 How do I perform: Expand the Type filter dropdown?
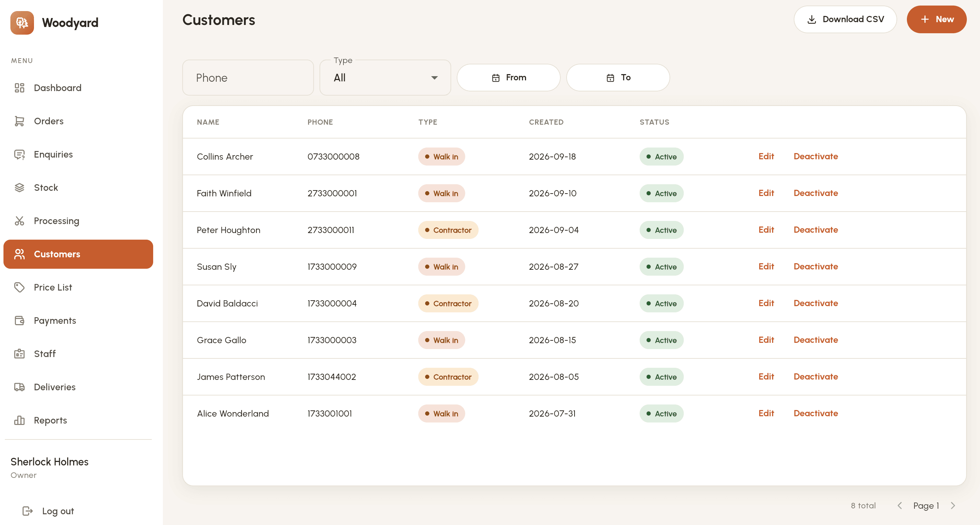pos(385,78)
